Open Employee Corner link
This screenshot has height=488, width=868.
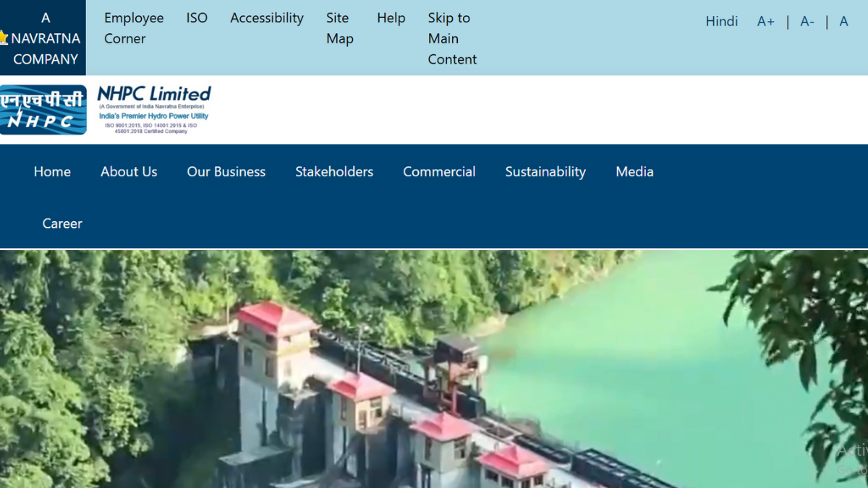pyautogui.click(x=134, y=28)
